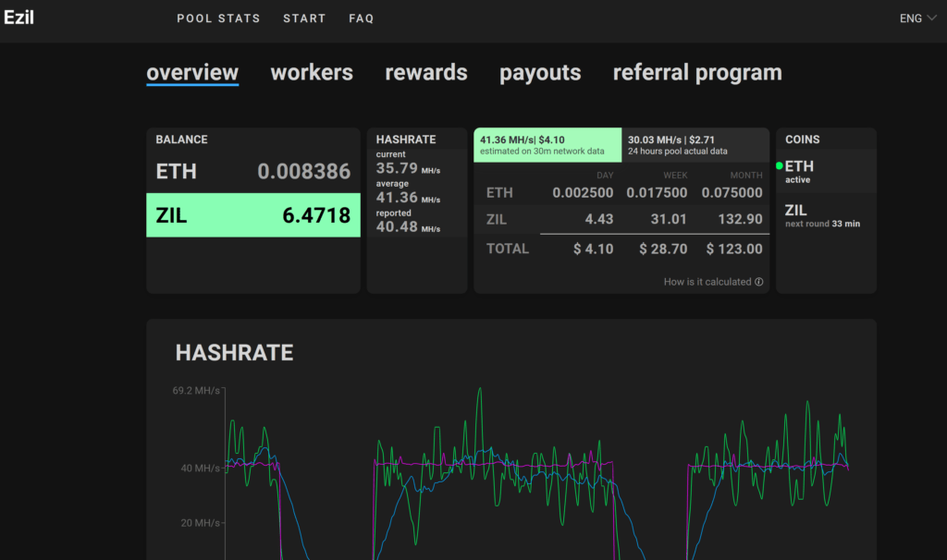Switch to 24 hours pool actual data
The width and height of the screenshot is (947, 560).
[695, 145]
